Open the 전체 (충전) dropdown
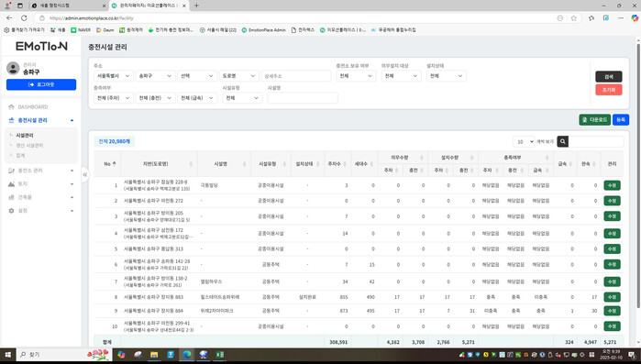This screenshot has height=364, width=641. 155,98
